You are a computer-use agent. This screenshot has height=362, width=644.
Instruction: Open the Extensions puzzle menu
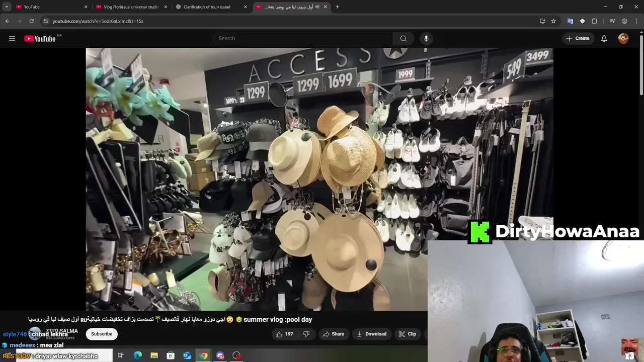point(594,21)
